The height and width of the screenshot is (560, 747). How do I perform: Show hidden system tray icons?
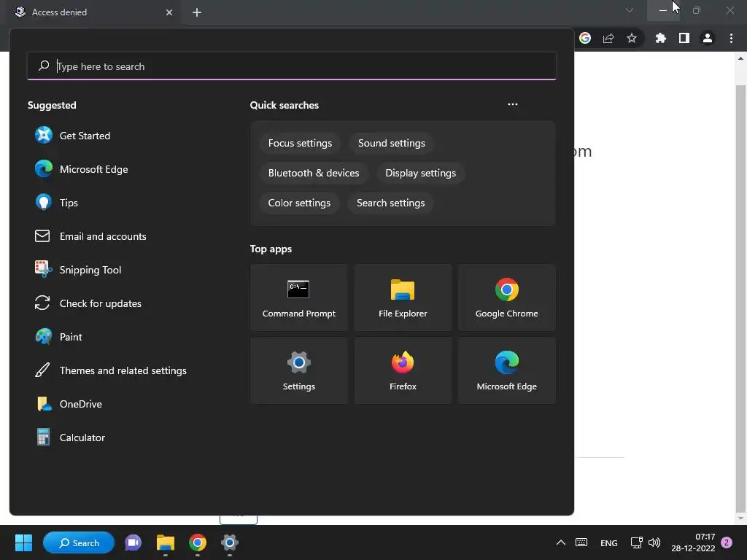[561, 542]
